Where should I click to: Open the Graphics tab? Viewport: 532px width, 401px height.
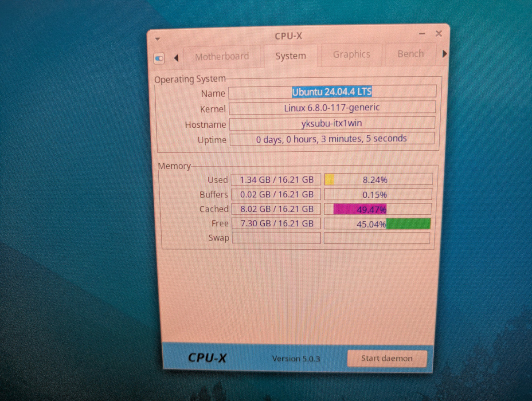click(x=351, y=54)
